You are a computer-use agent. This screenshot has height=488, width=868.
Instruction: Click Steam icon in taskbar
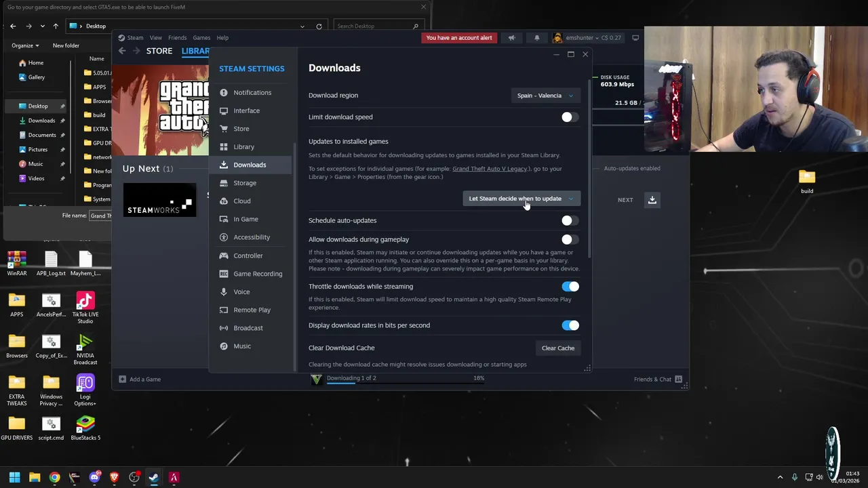(x=154, y=477)
